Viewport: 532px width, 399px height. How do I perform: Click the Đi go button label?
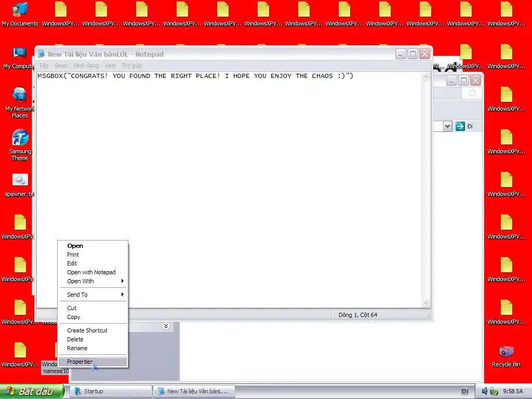(x=470, y=126)
